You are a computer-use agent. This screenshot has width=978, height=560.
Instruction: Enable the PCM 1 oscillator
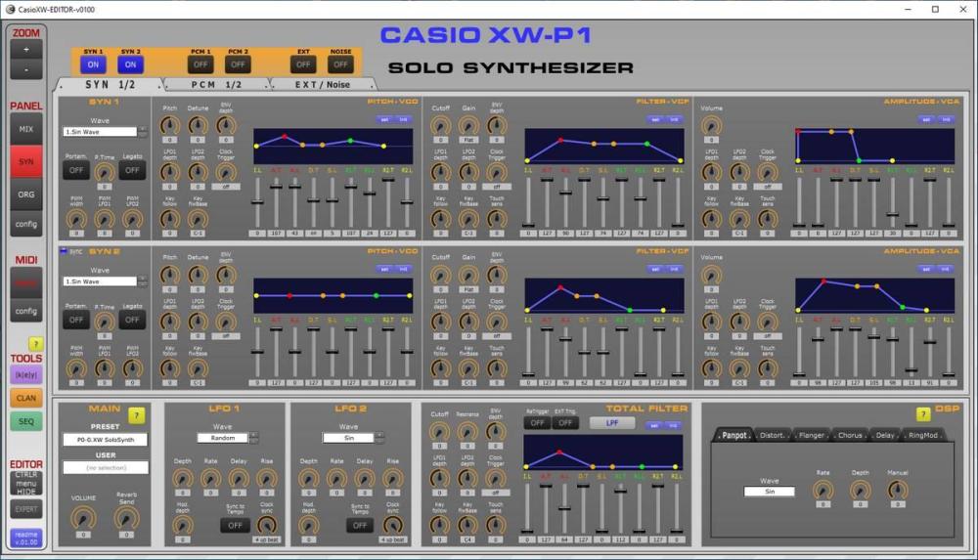coord(200,65)
